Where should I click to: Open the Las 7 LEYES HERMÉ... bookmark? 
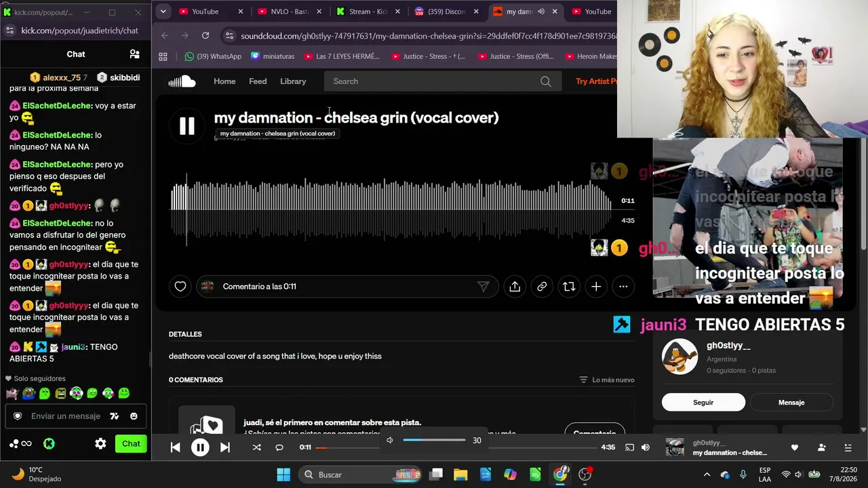coord(342,56)
